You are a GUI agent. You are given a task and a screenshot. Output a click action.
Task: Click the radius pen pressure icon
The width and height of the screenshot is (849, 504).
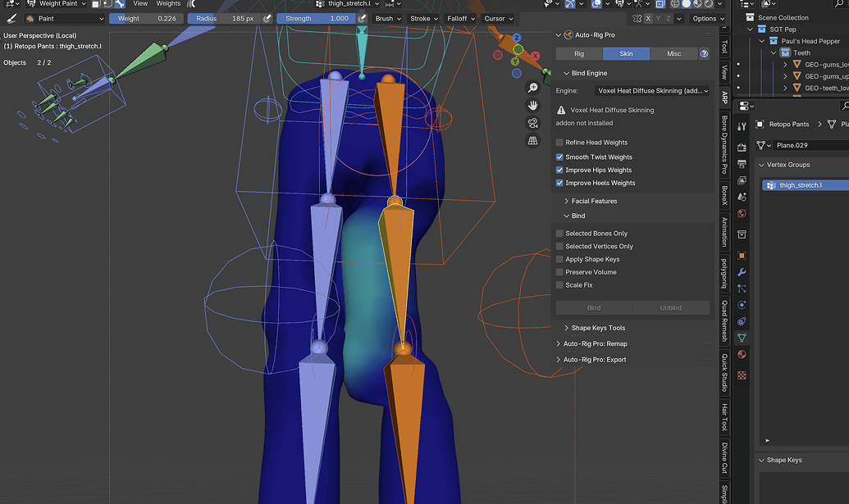point(267,18)
